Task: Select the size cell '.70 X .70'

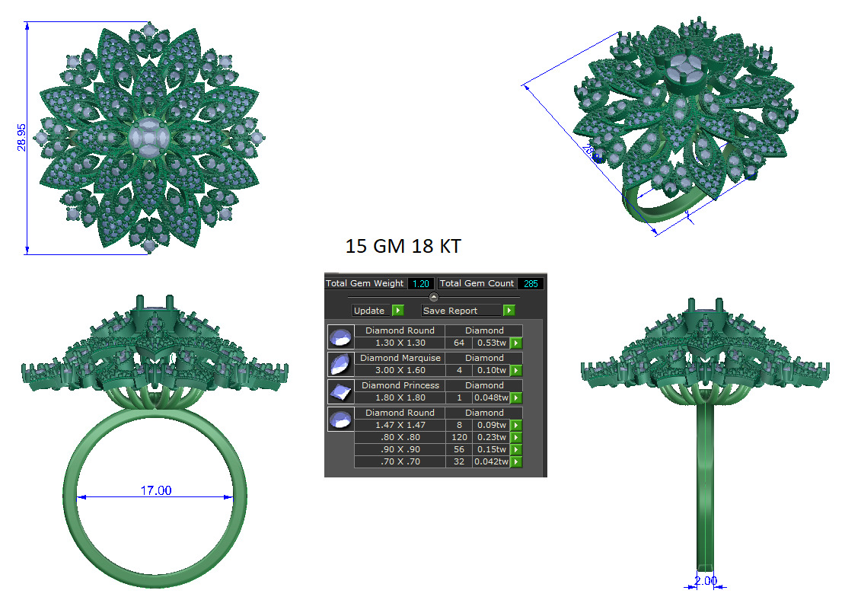Action: click(x=400, y=461)
